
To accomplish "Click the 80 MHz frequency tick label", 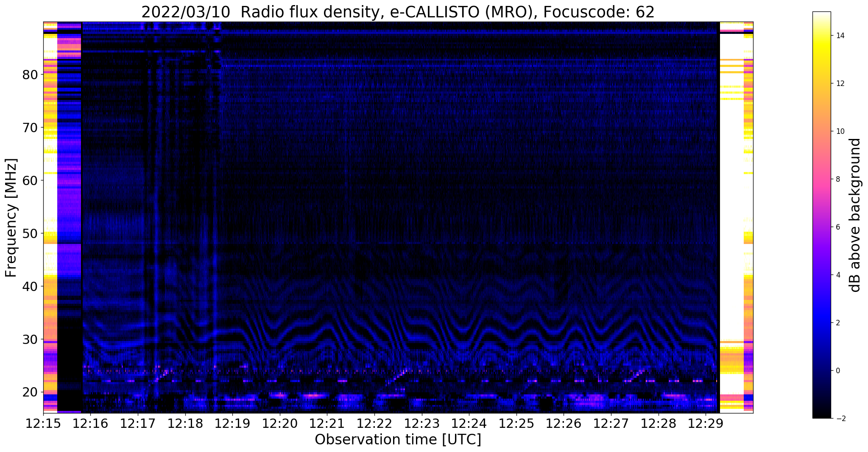I will [30, 75].
